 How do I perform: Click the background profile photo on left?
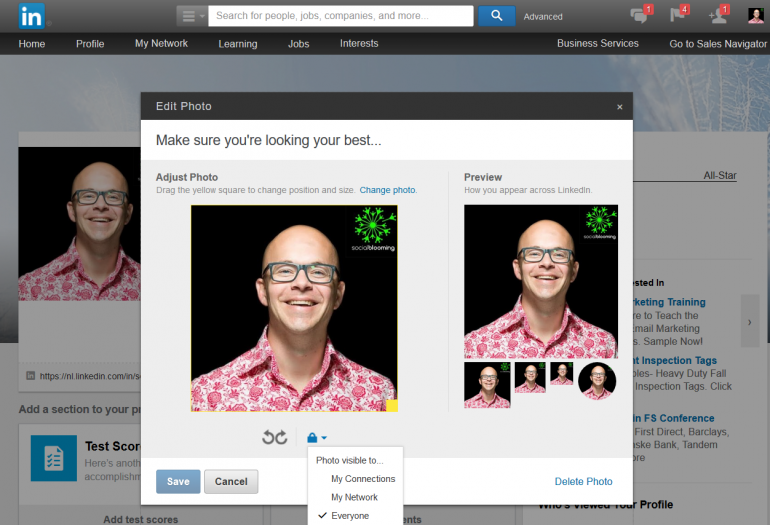(80, 223)
